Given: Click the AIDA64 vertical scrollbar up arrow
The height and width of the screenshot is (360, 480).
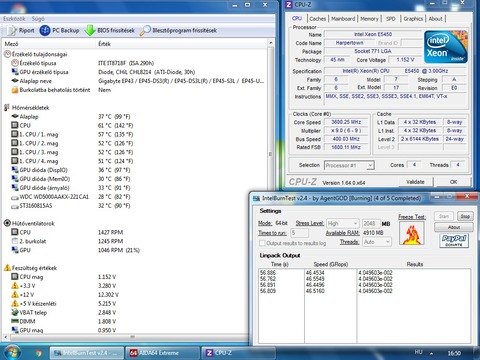Looking at the screenshot, I should (271, 43).
